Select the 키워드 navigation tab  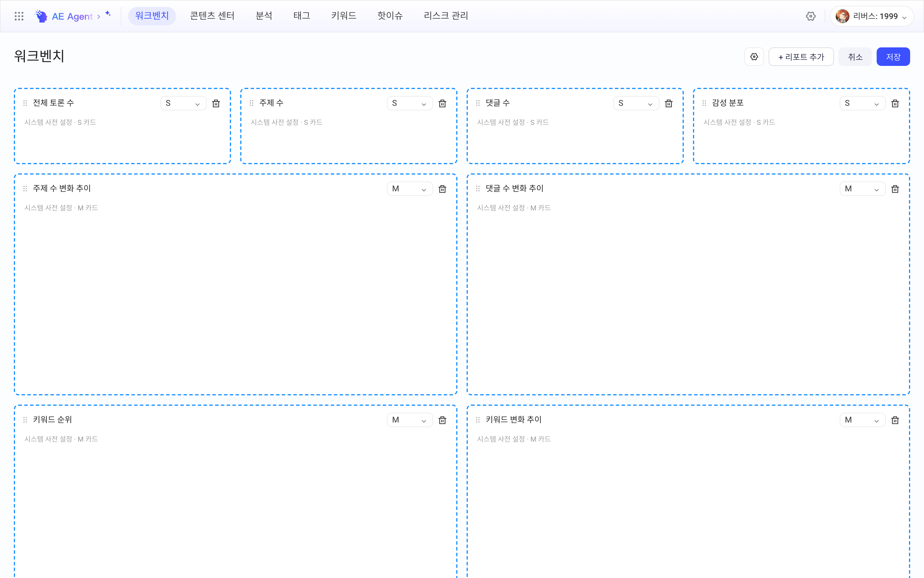tap(344, 16)
